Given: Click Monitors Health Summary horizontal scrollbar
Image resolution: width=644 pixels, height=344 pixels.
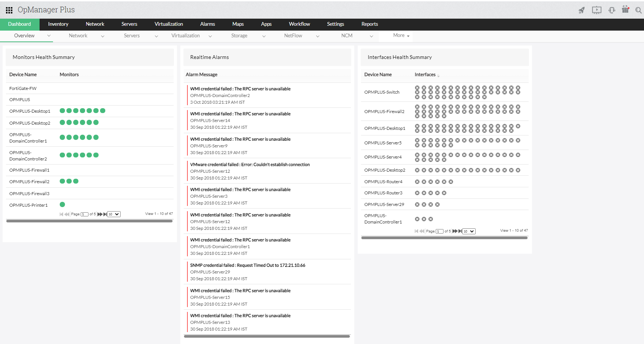Looking at the screenshot, I should [89, 221].
